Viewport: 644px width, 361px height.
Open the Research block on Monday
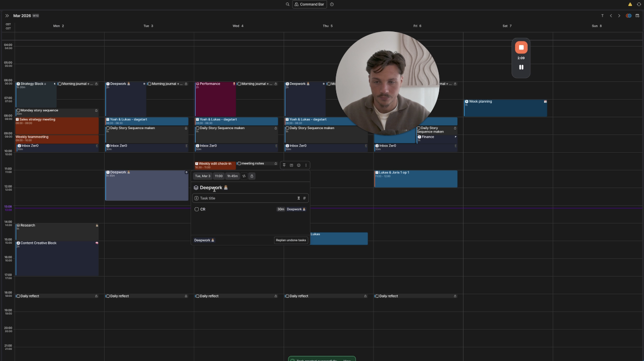57,232
